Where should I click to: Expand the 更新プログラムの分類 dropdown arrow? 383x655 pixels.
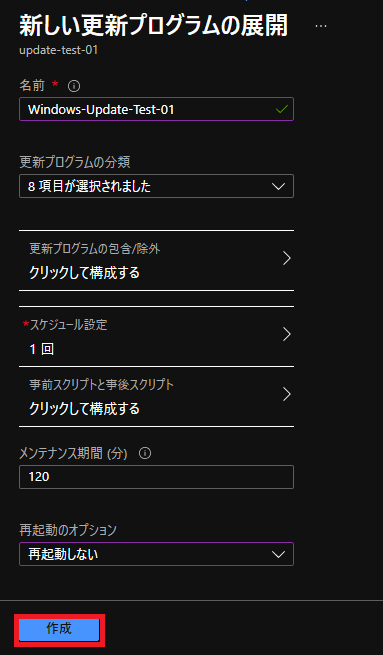tap(278, 186)
